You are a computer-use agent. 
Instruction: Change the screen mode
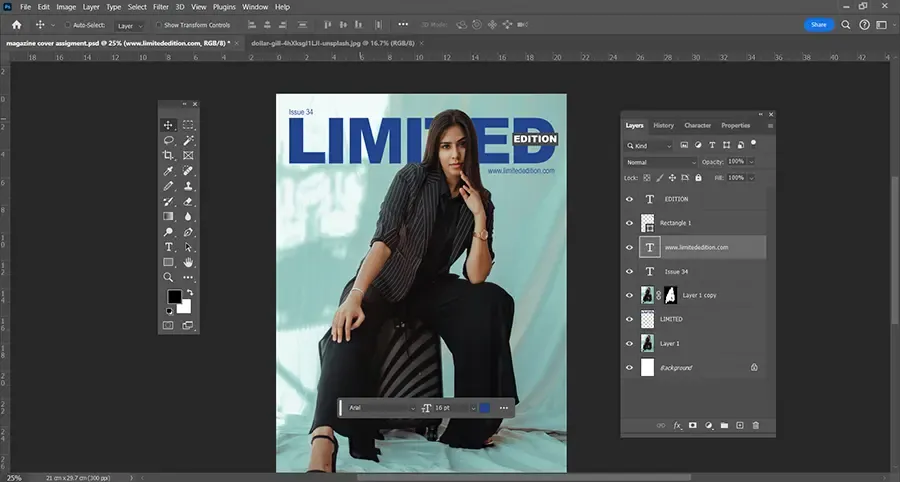coord(188,325)
